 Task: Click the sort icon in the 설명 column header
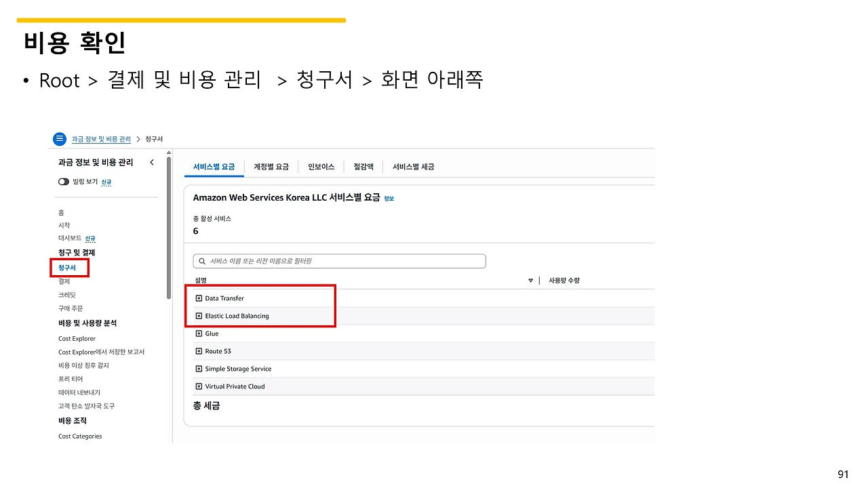pos(531,280)
